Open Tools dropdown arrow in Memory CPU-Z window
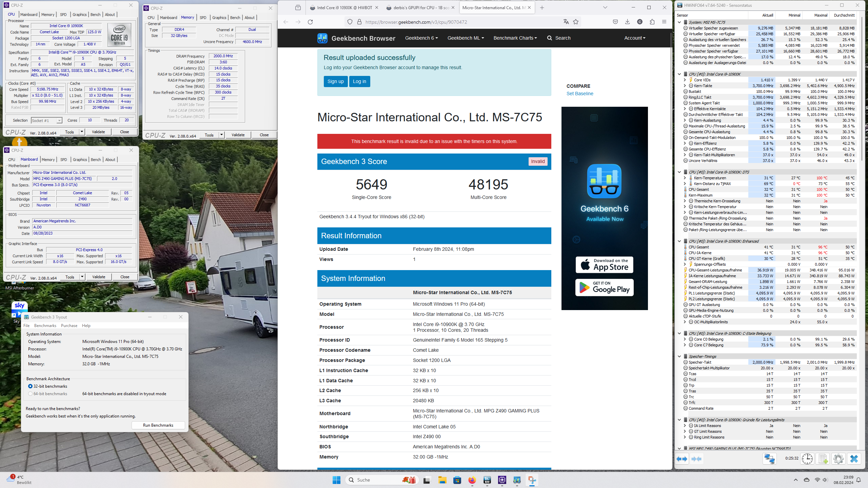Screen dimensions: 868x488 (221, 135)
